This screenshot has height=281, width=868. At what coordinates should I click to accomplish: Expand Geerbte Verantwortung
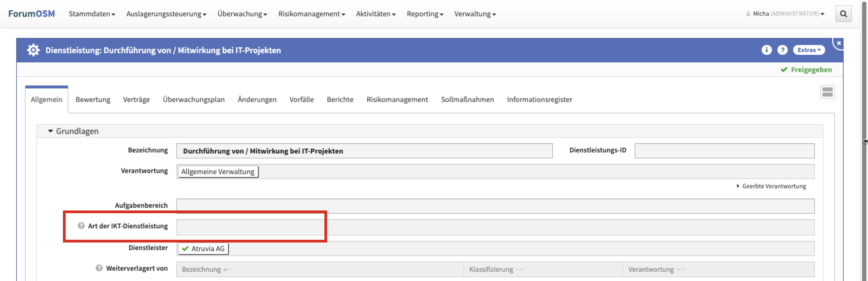coord(771,186)
